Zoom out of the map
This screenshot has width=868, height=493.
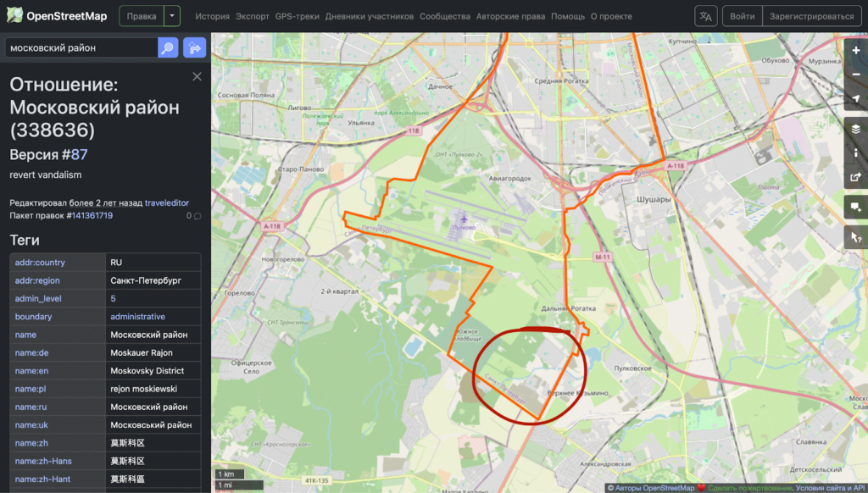(856, 75)
